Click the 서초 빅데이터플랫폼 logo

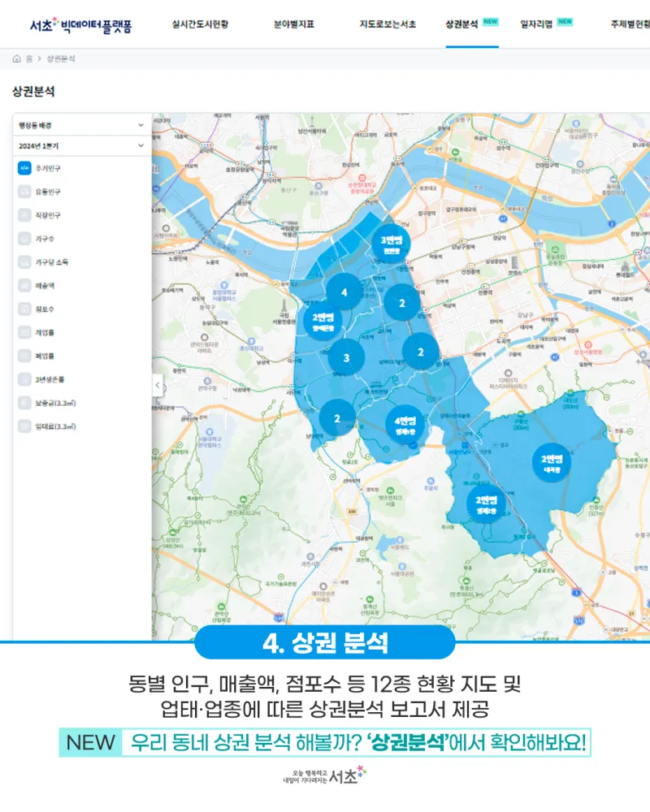click(x=80, y=25)
